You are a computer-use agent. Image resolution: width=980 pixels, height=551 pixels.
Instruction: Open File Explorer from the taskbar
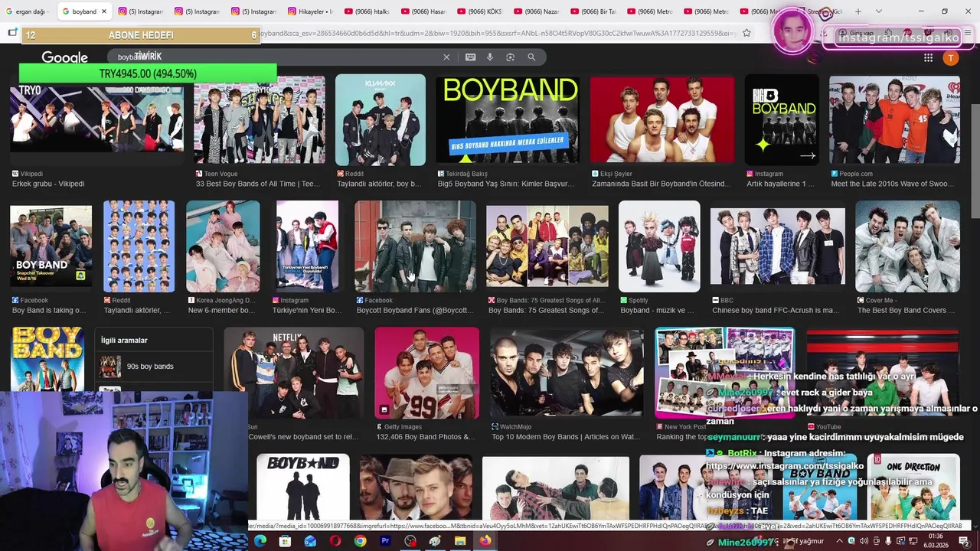460,541
